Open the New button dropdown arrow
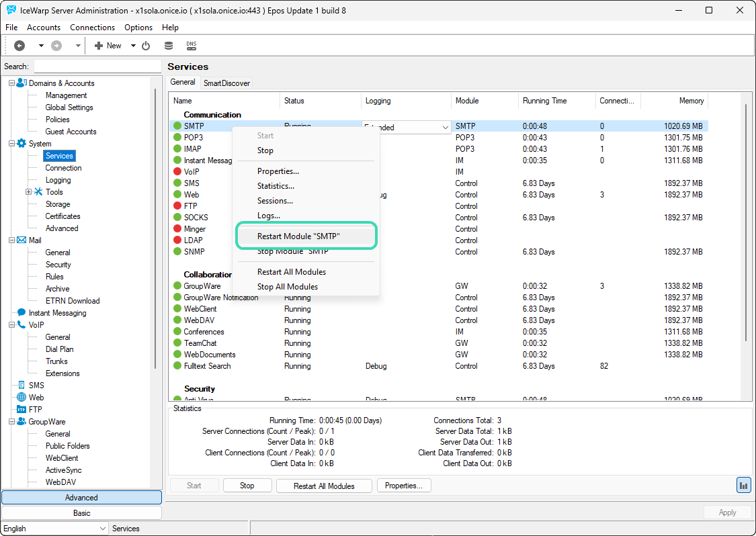This screenshot has width=756, height=536. 133,46
